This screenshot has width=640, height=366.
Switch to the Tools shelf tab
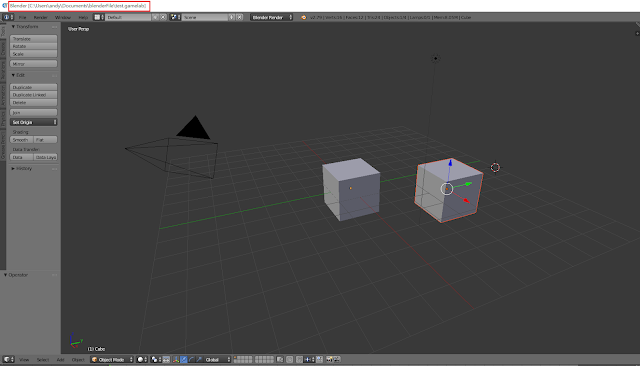pyautogui.click(x=3, y=31)
